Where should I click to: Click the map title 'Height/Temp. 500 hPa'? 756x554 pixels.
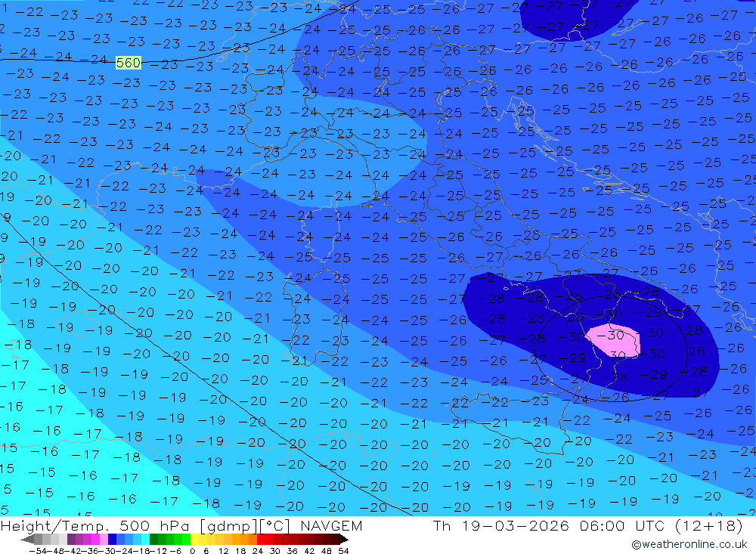(x=97, y=525)
